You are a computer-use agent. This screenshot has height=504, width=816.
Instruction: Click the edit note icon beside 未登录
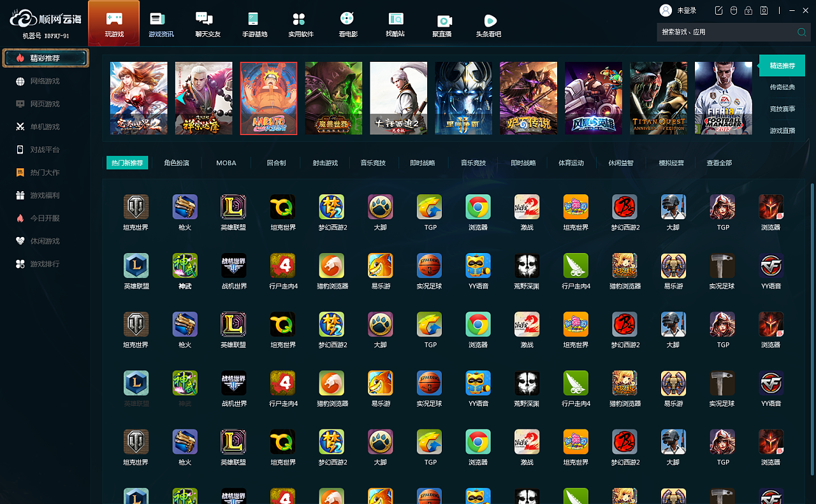click(x=719, y=10)
